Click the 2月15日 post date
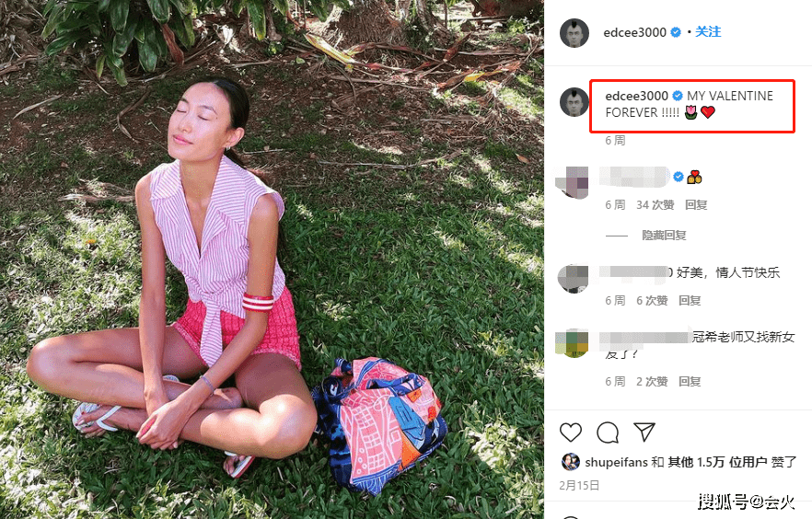This screenshot has height=519, width=812. tap(579, 485)
